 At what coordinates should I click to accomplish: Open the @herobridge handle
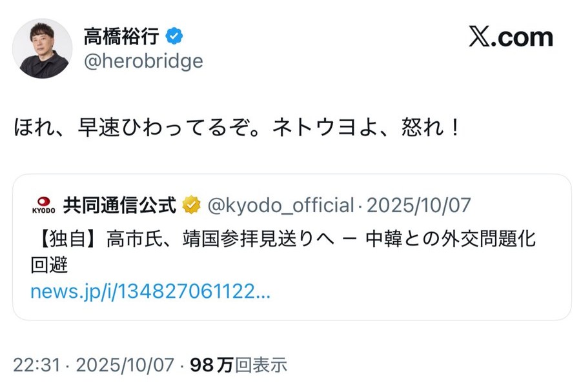(x=143, y=61)
